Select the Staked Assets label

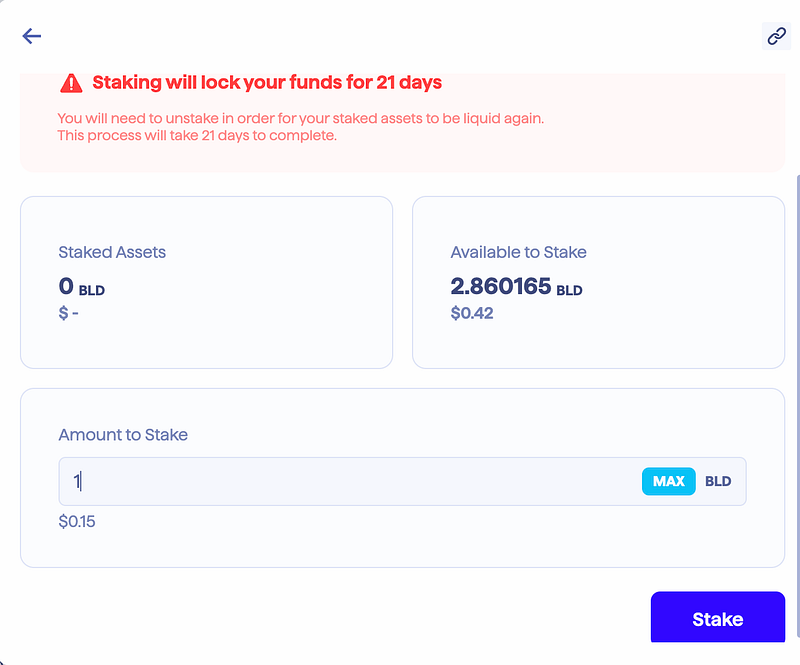[112, 252]
